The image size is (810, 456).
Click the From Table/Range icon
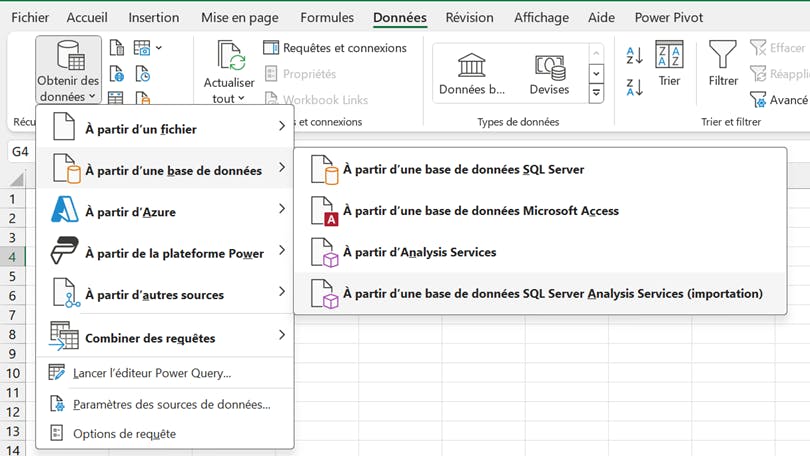[x=116, y=98]
